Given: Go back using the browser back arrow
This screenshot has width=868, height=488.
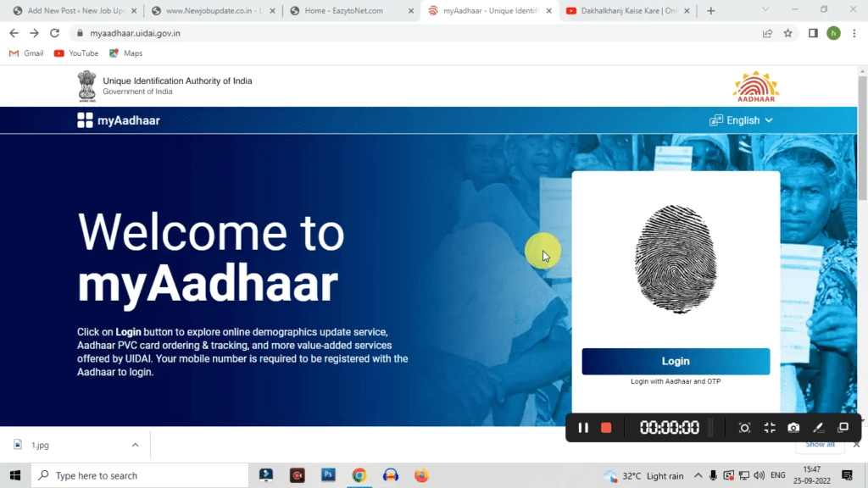Looking at the screenshot, I should (14, 33).
